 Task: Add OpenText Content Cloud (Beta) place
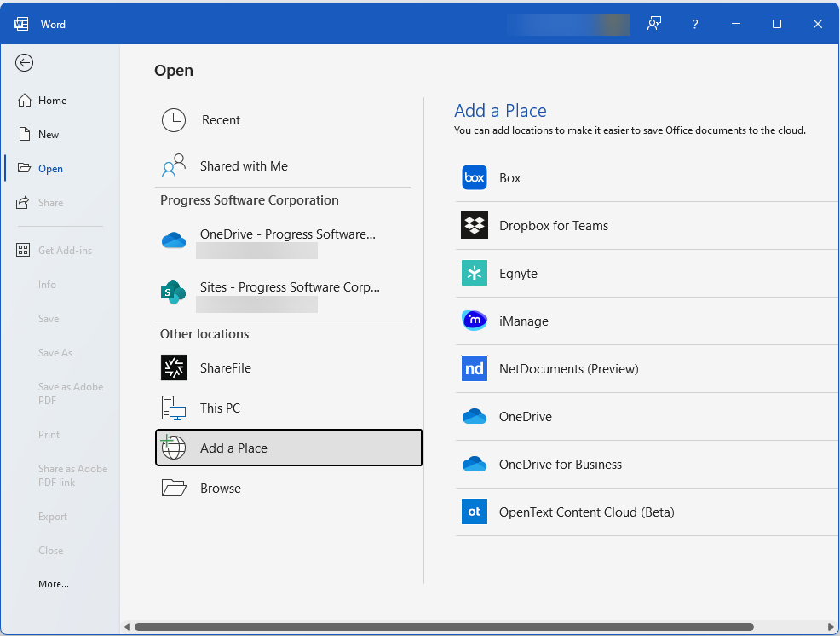point(647,512)
